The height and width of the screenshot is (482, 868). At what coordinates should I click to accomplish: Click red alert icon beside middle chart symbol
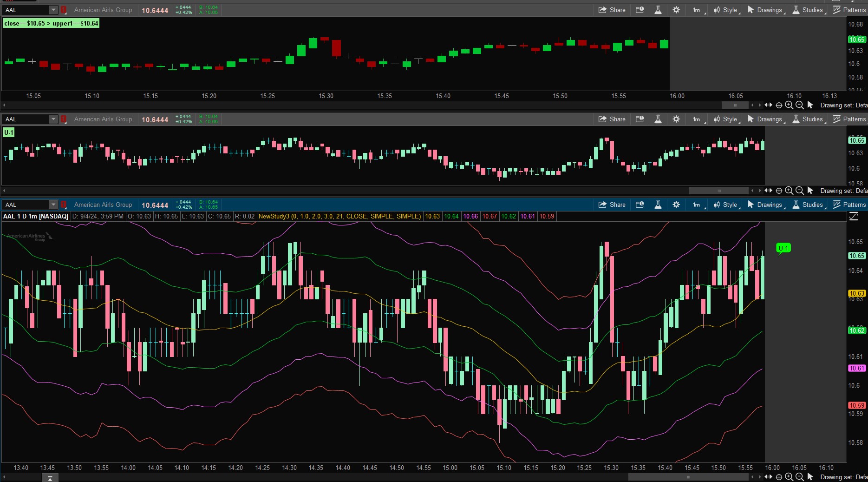tap(64, 119)
